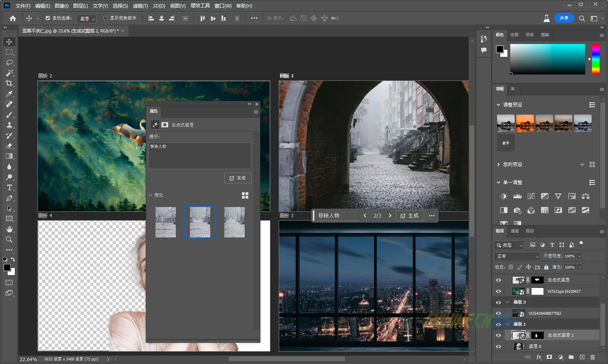Select the Type tool
The height and width of the screenshot is (364, 608).
[x=9, y=187]
